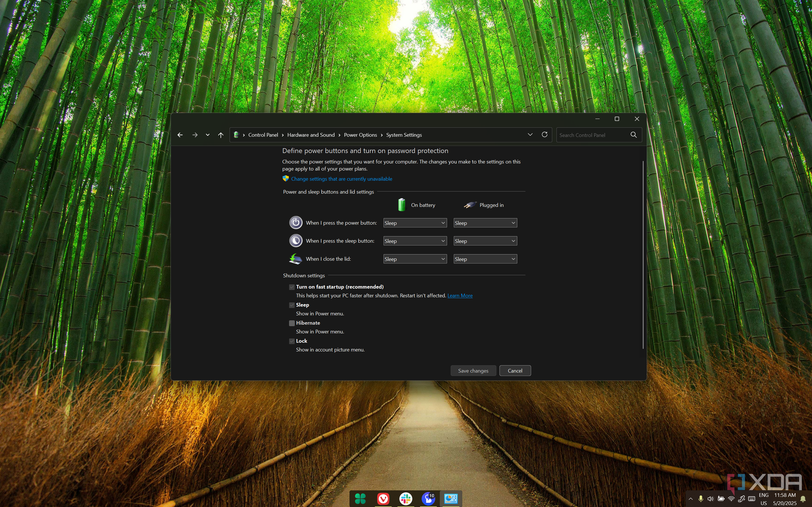
Task: Expand address bar history chevron
Action: (530, 134)
